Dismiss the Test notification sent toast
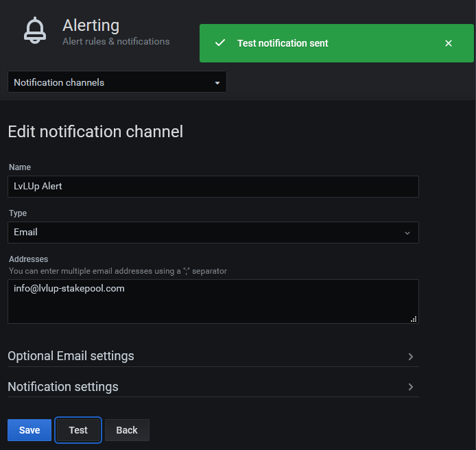The height and width of the screenshot is (450, 476). 449,43
